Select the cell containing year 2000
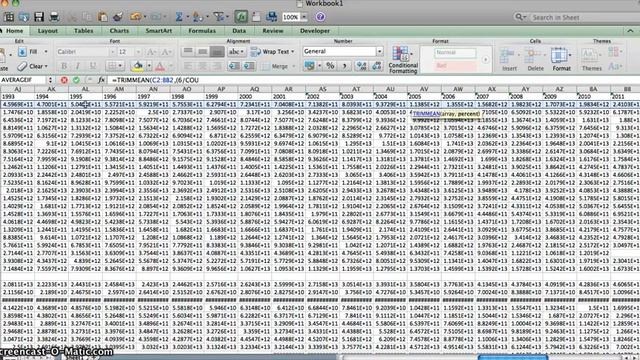This screenshot has width=640, height=360. pyautogui.click(x=255, y=97)
